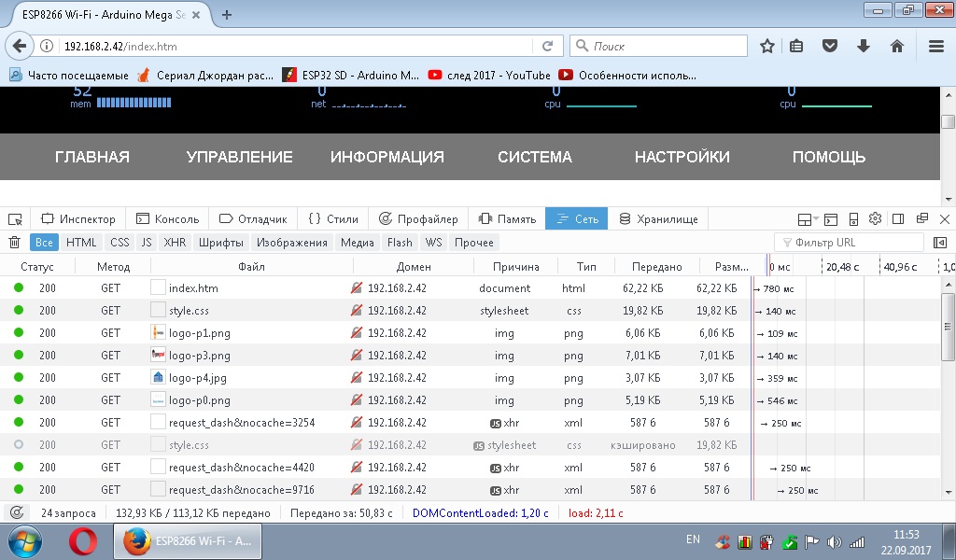Toggle the network details side pane
The width and height of the screenshot is (956, 560).
(x=939, y=243)
